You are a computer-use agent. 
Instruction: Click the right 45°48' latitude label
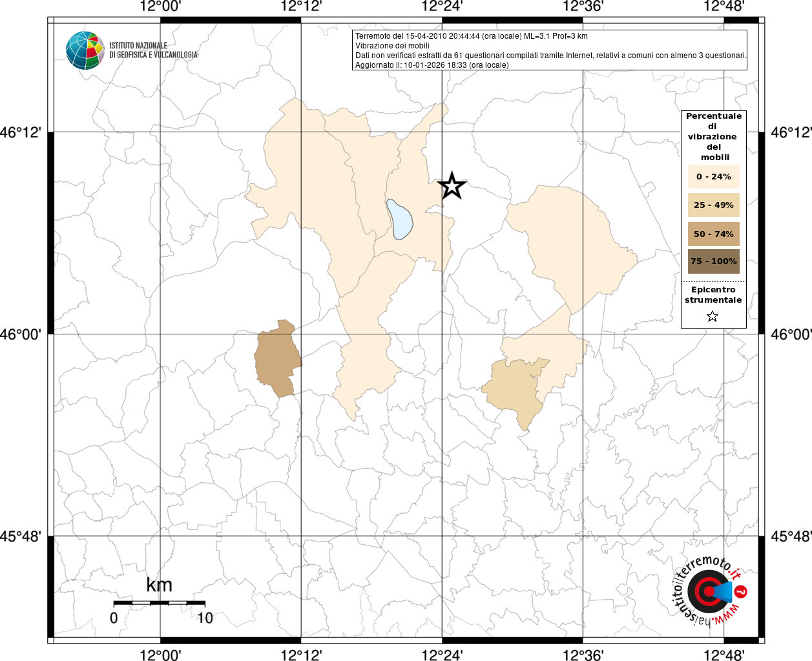tap(791, 536)
